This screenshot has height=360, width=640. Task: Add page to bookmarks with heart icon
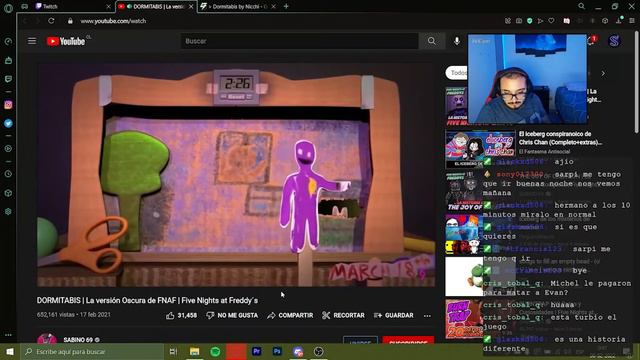[551, 21]
